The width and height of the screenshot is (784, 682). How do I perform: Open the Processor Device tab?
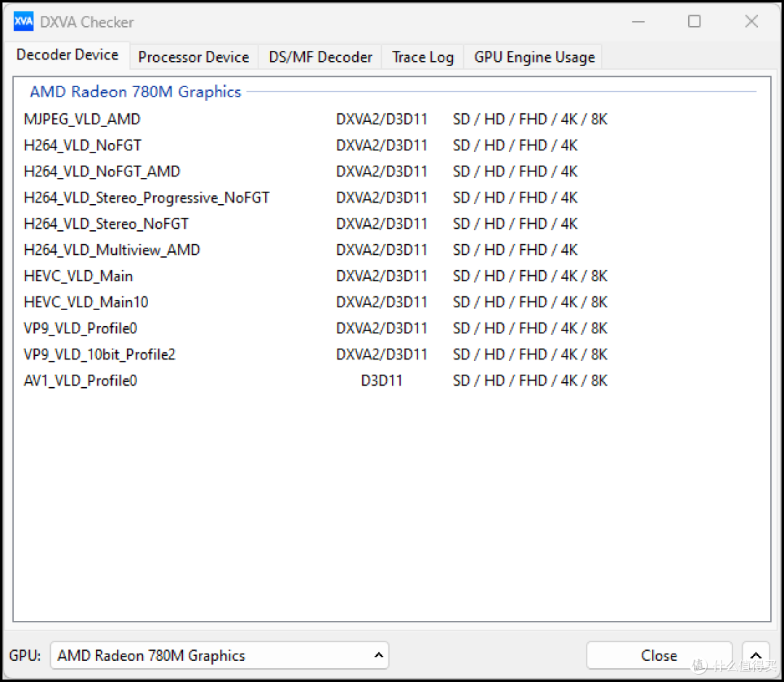(x=194, y=57)
